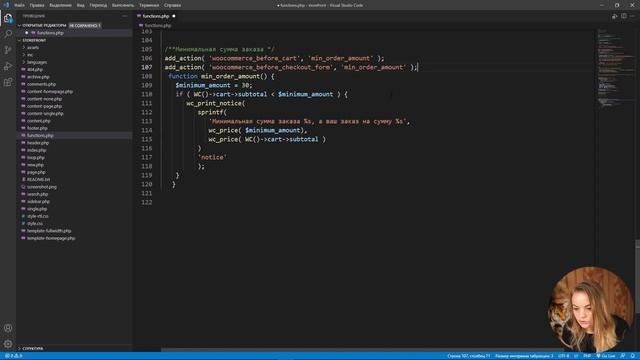Click the feedback icon in status bar
The height and width of the screenshot is (360, 640).
click(623, 356)
